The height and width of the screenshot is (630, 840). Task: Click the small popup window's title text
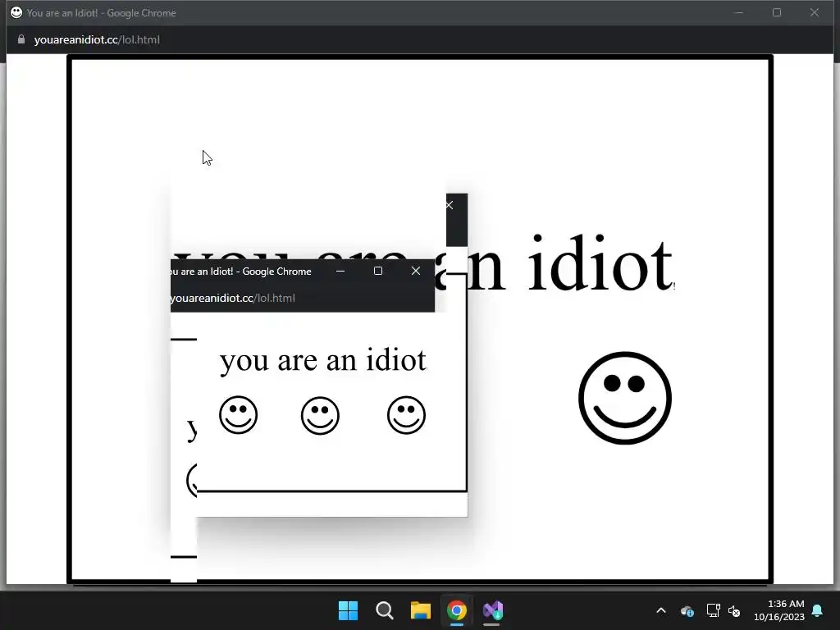pos(240,272)
